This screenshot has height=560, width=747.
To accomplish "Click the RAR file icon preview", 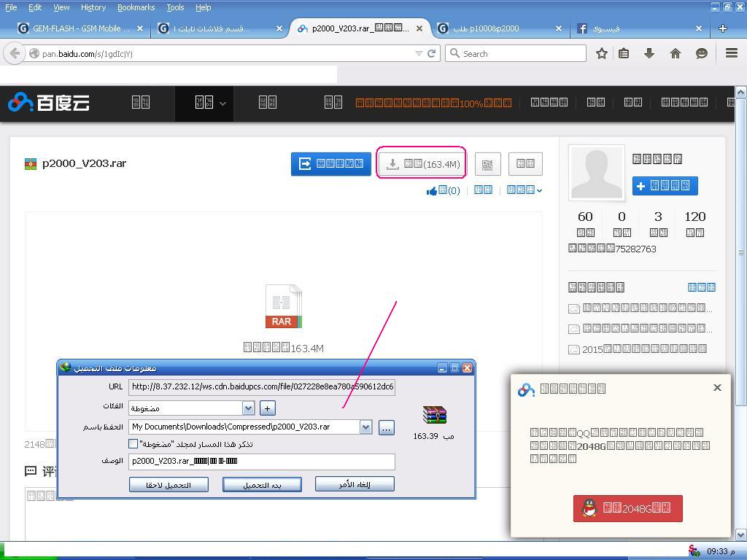I will (x=284, y=306).
